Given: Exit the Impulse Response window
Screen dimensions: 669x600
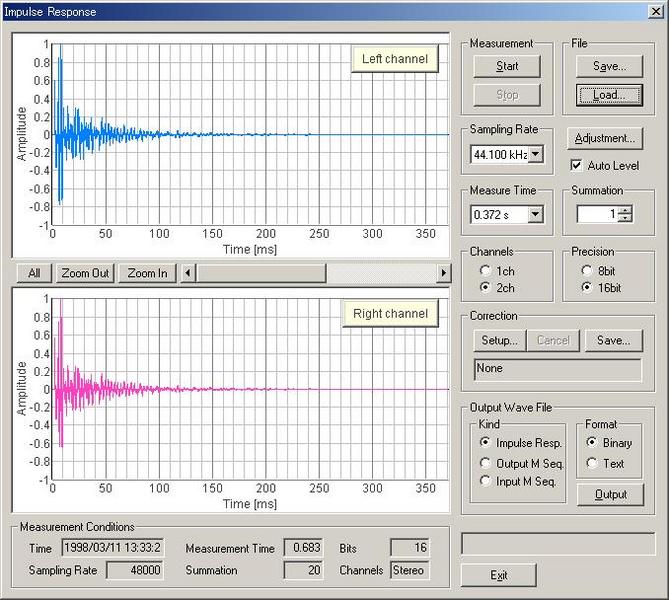Looking at the screenshot, I should point(498,575).
